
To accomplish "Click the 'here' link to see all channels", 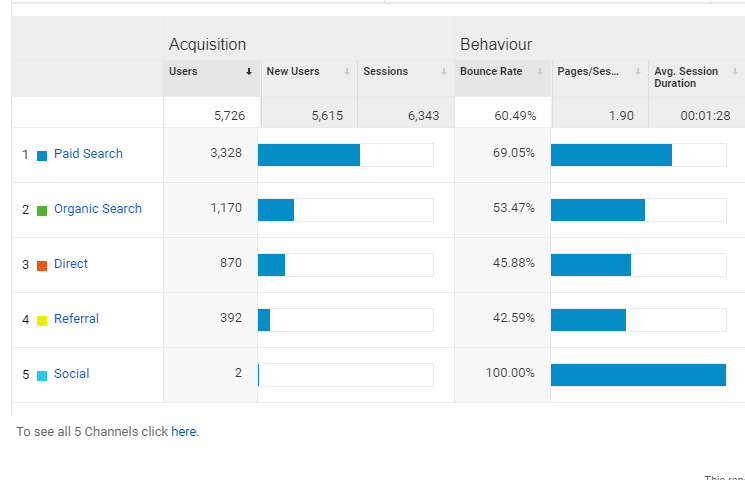I will tap(184, 432).
